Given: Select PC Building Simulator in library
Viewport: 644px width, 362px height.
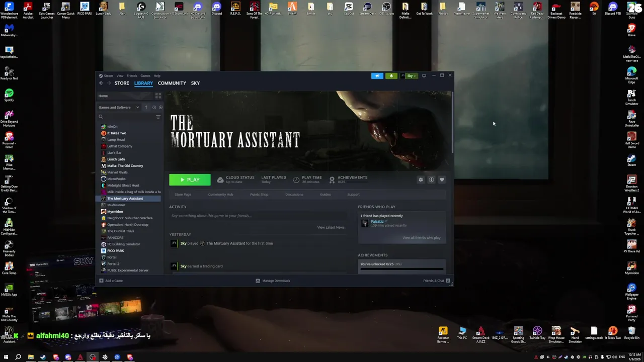Looking at the screenshot, I should pos(123,244).
